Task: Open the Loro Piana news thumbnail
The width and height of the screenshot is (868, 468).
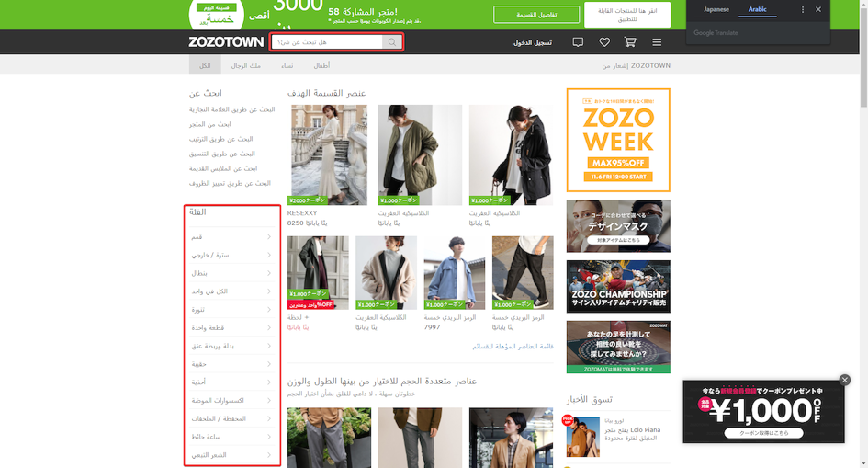Action: pyautogui.click(x=583, y=437)
